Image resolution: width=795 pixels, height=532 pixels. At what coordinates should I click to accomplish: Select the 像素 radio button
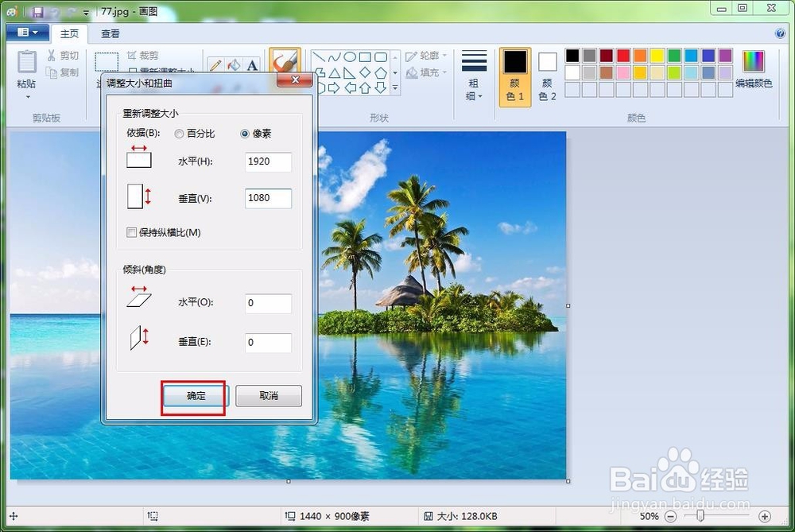246,134
